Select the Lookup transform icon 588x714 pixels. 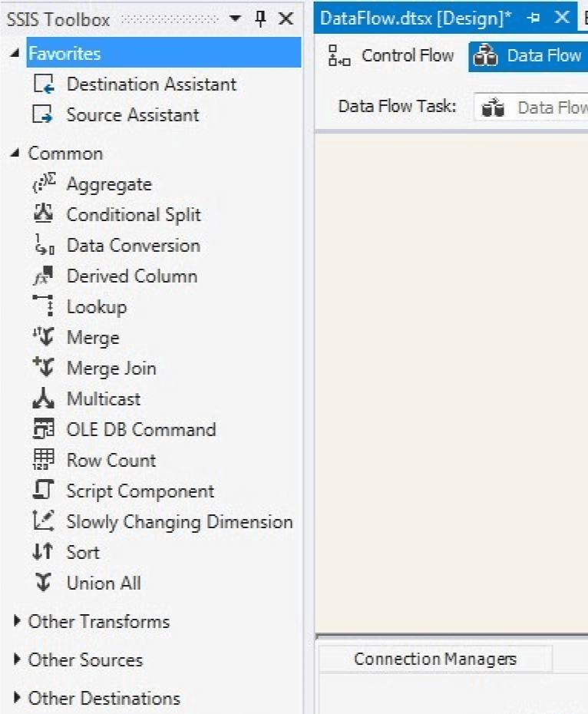(41, 307)
